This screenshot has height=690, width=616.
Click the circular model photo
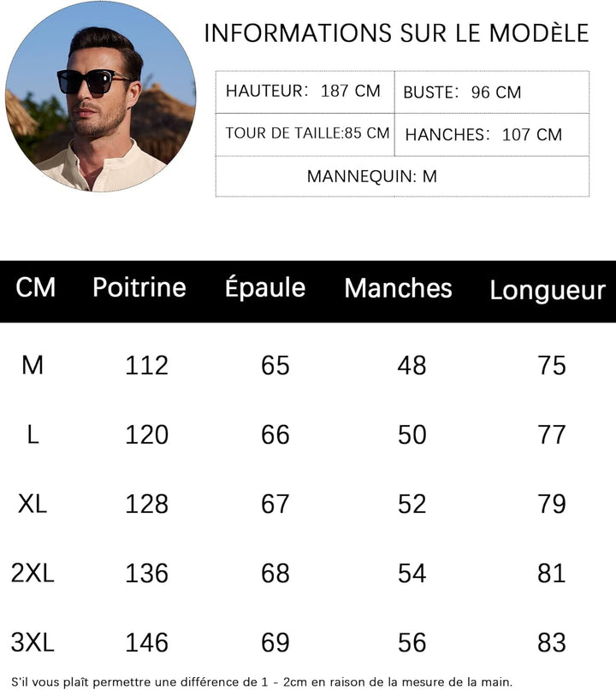click(101, 96)
